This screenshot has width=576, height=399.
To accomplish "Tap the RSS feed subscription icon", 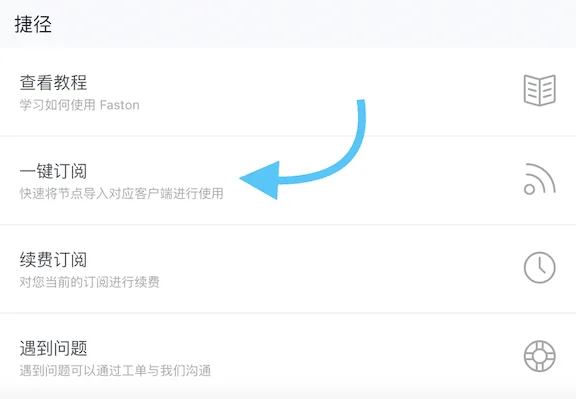I will [x=540, y=179].
